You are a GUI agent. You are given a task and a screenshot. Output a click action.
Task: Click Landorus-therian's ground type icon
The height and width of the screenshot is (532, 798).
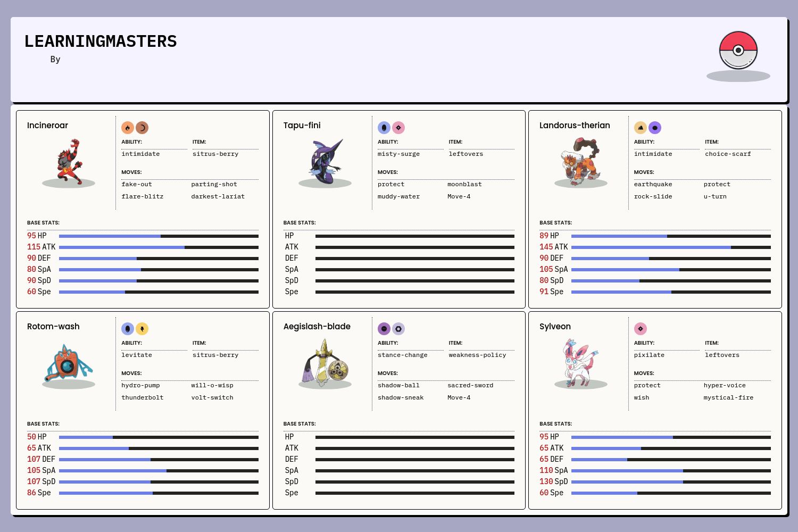[641, 128]
